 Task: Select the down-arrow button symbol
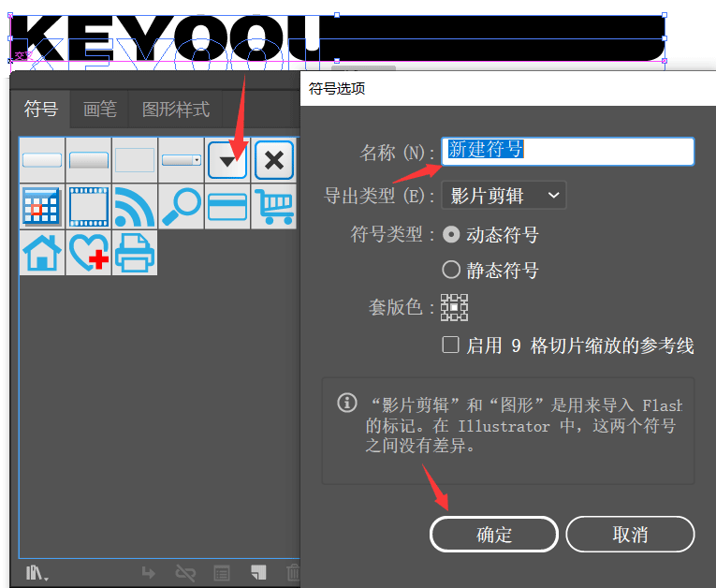point(227,160)
